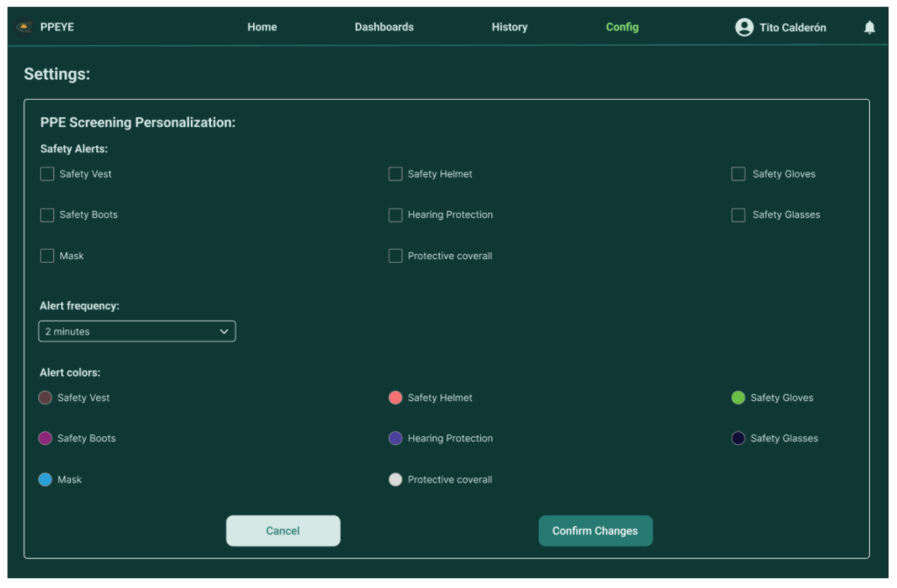
Task: Click the chevron arrow beside 2 minutes
Action: [224, 331]
